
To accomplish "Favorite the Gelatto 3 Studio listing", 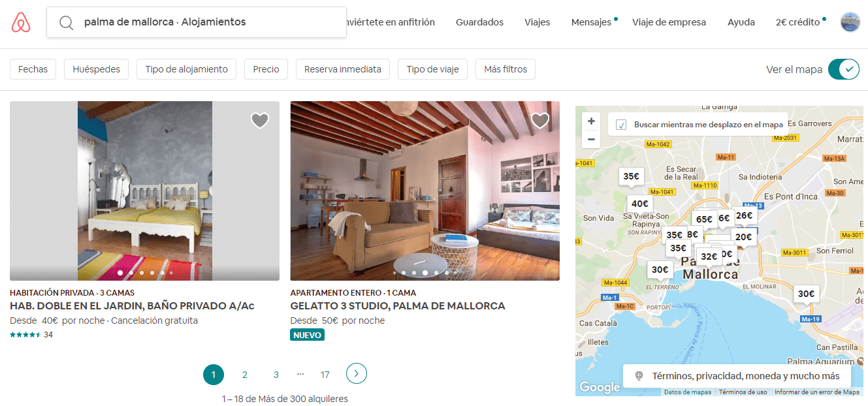I will (540, 120).
